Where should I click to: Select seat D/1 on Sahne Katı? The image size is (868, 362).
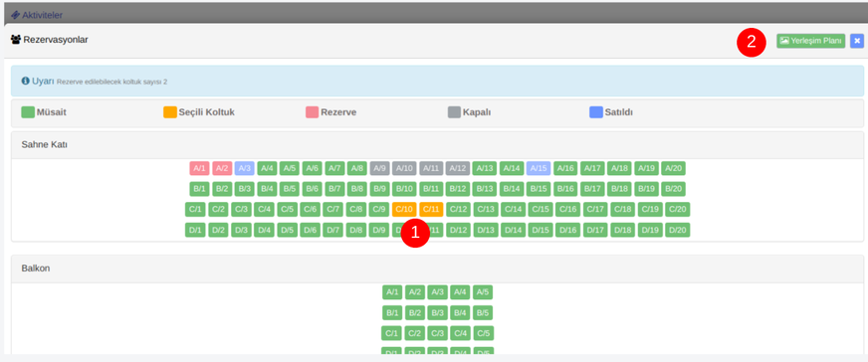195,230
